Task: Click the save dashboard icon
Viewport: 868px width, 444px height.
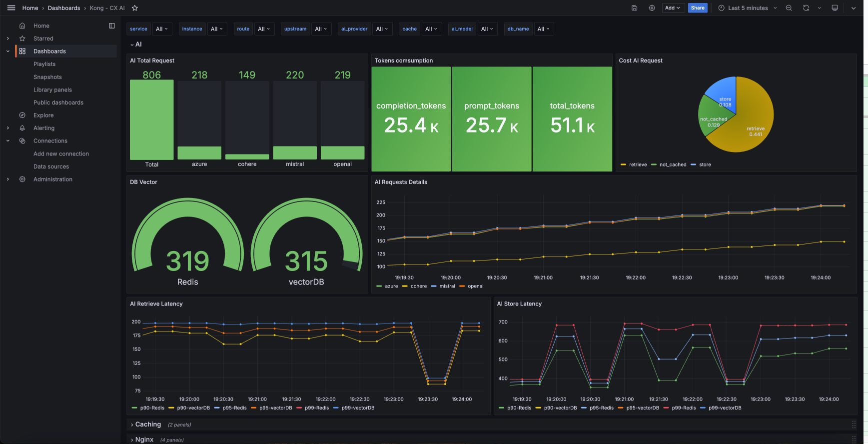Action: (634, 8)
